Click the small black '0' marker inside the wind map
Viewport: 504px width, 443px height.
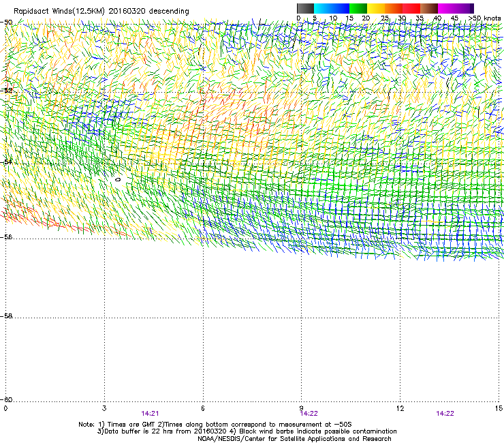coord(118,179)
